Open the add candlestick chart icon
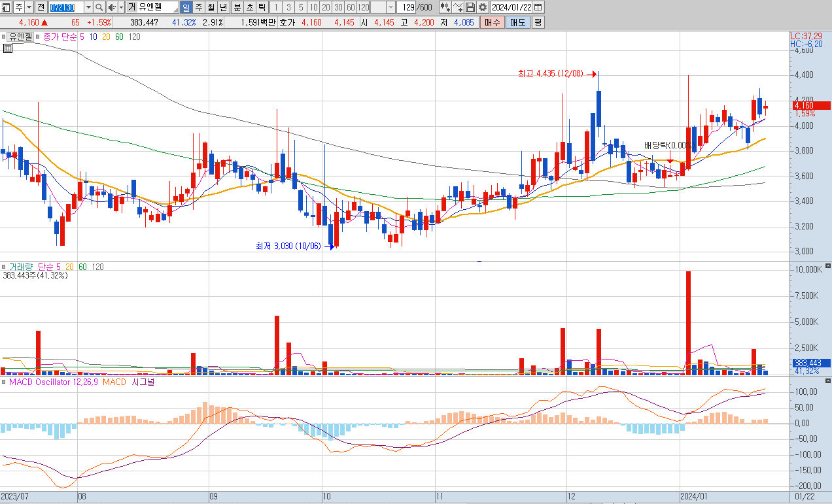 tap(445, 7)
